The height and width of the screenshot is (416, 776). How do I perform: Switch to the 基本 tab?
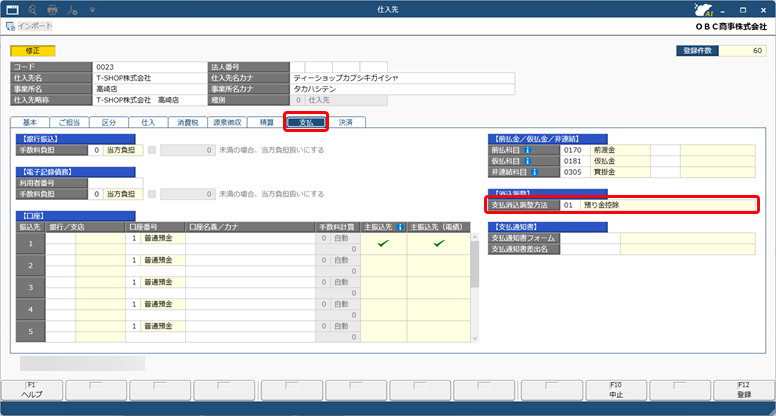[30, 122]
